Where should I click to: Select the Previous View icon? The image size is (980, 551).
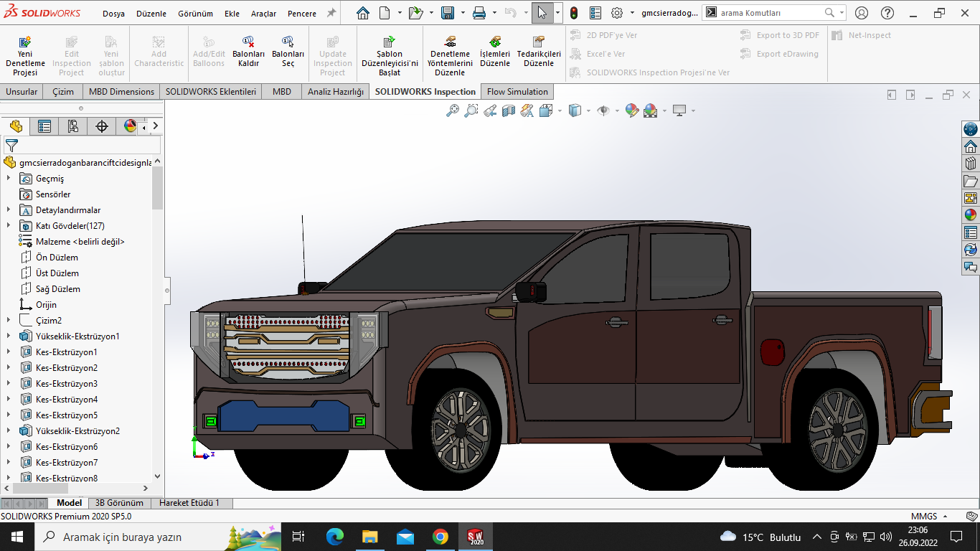pyautogui.click(x=490, y=110)
